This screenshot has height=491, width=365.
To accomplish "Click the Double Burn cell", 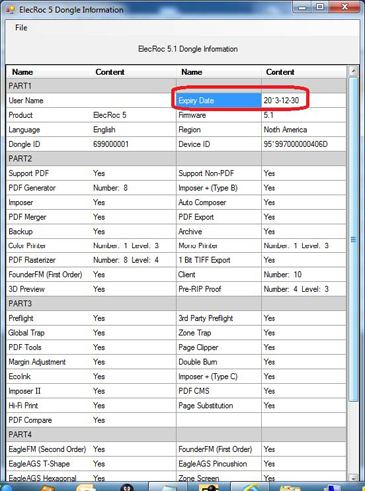I will (219, 362).
